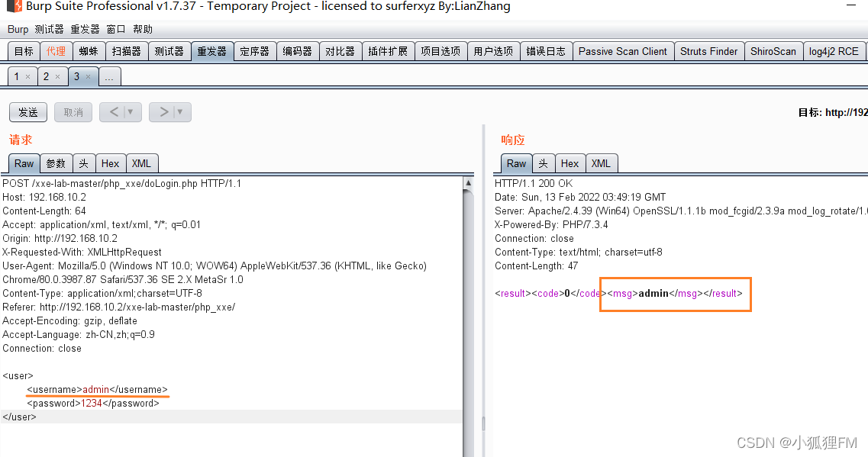This screenshot has height=457, width=868.
Task: Click request scrollbar up arrow
Action: [468, 183]
